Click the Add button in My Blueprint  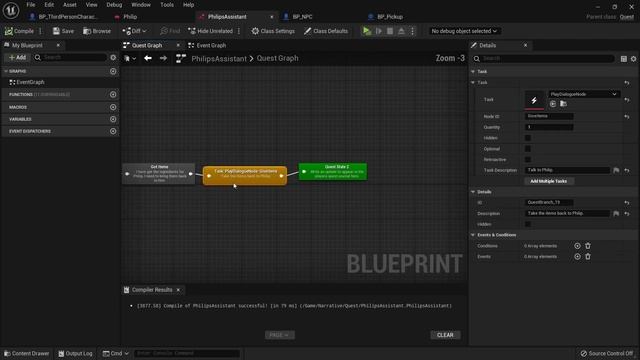[x=17, y=58]
